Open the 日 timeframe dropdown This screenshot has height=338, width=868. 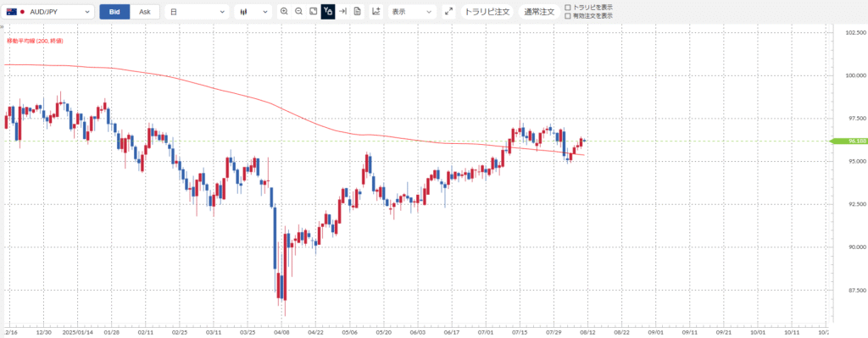[x=197, y=12]
